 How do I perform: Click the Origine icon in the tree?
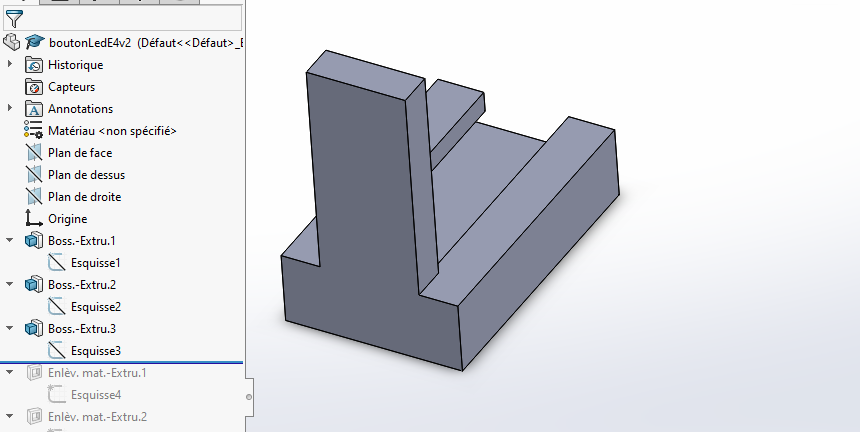pyautogui.click(x=34, y=219)
